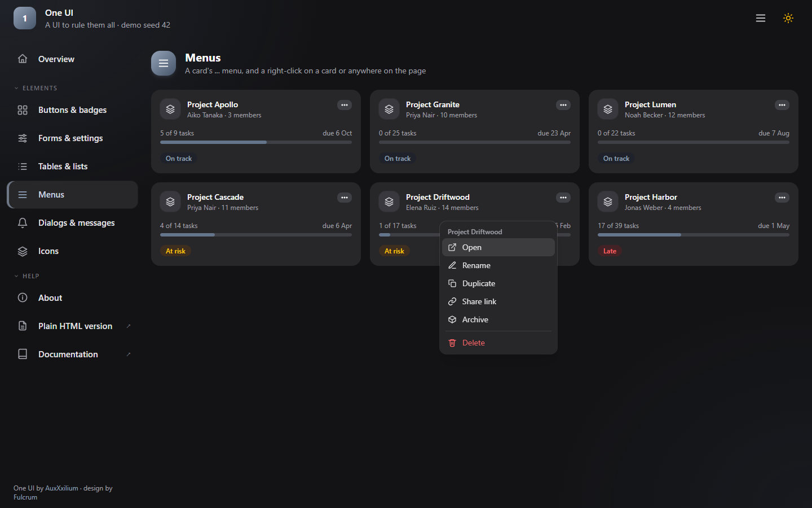Navigate to Forms & settings
Screen dimensions: 812x508
pos(72,138)
